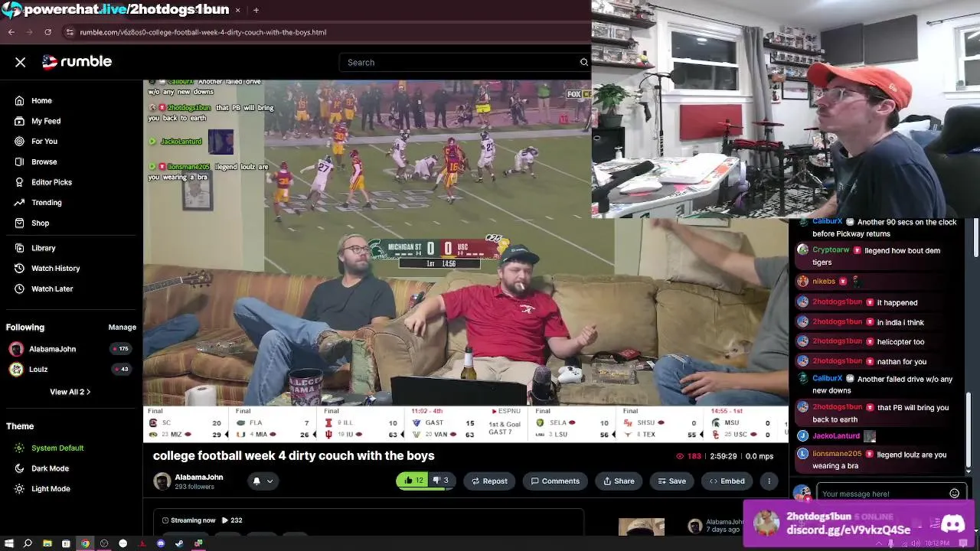This screenshot has width=980, height=551.
Task: Expand View All 2 following channels
Action: (70, 392)
